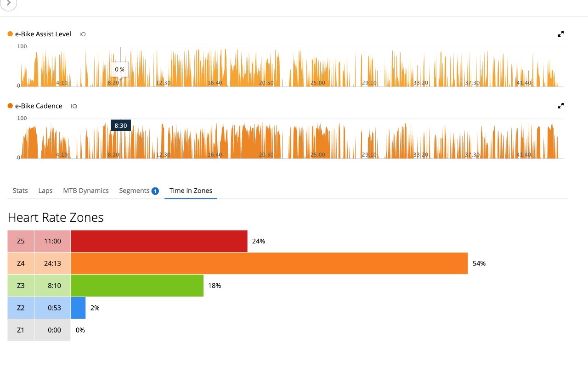
Task: Click the e-Bike Assist Level legend dot
Action: (10, 34)
